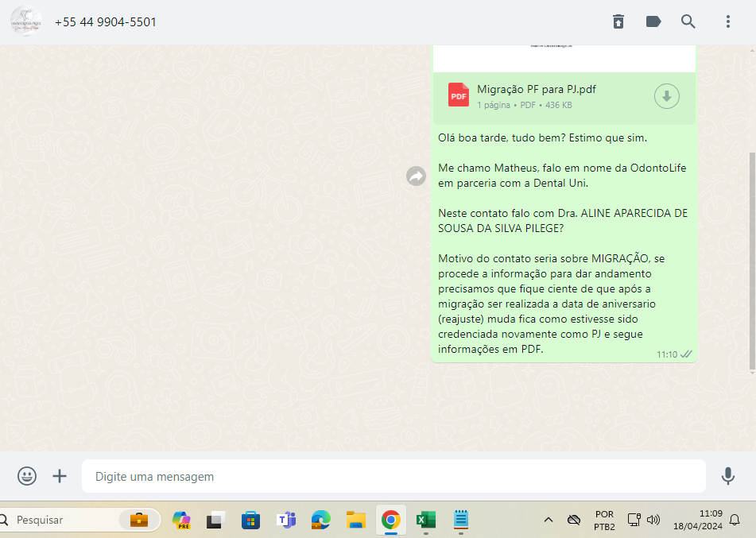Open the network display tray icon

(x=634, y=519)
